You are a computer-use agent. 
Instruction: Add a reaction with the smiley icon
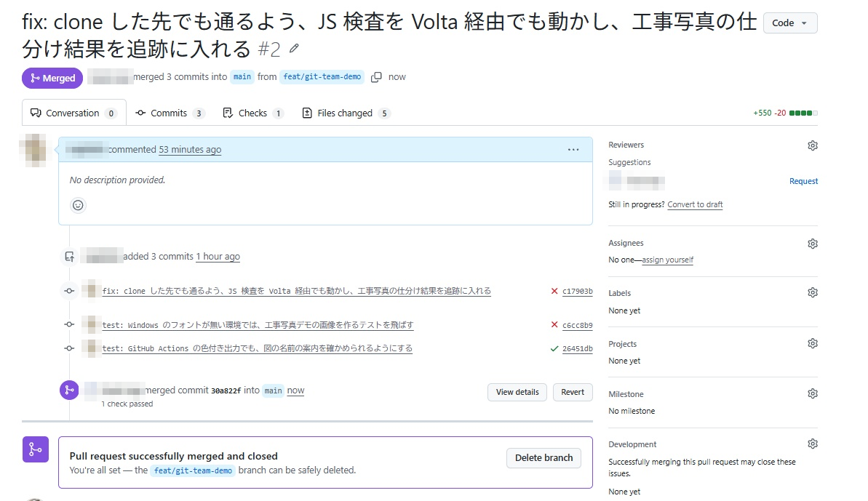click(x=78, y=205)
